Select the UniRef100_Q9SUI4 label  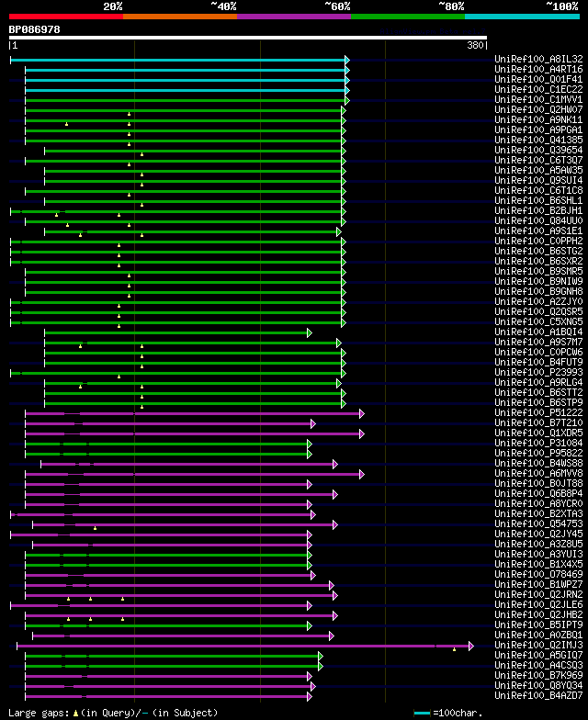[x=538, y=180]
